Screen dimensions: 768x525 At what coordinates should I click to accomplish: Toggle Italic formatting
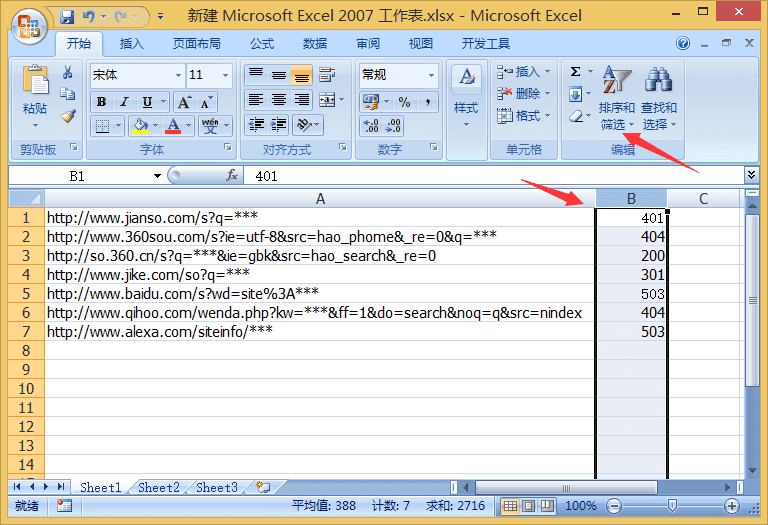click(x=125, y=102)
